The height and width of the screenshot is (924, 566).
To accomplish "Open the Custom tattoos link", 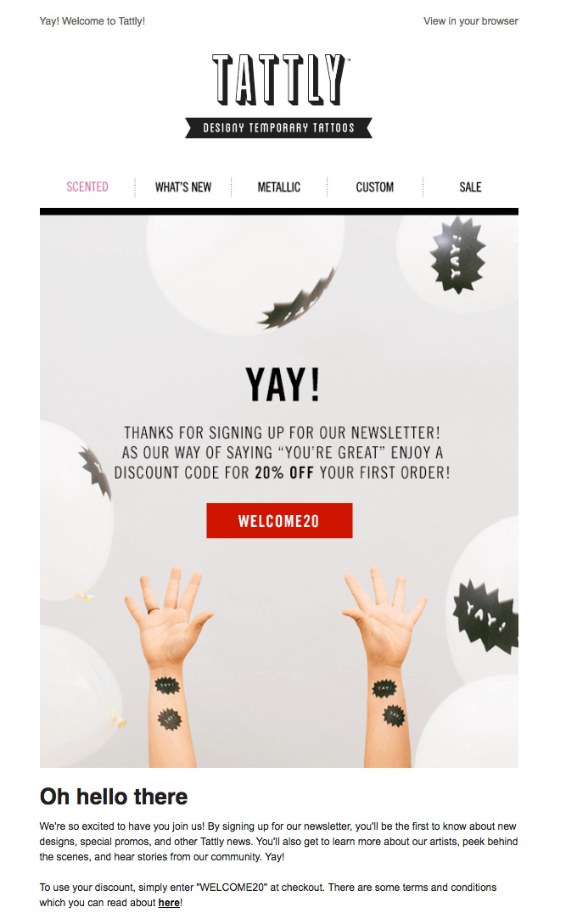I will click(374, 187).
